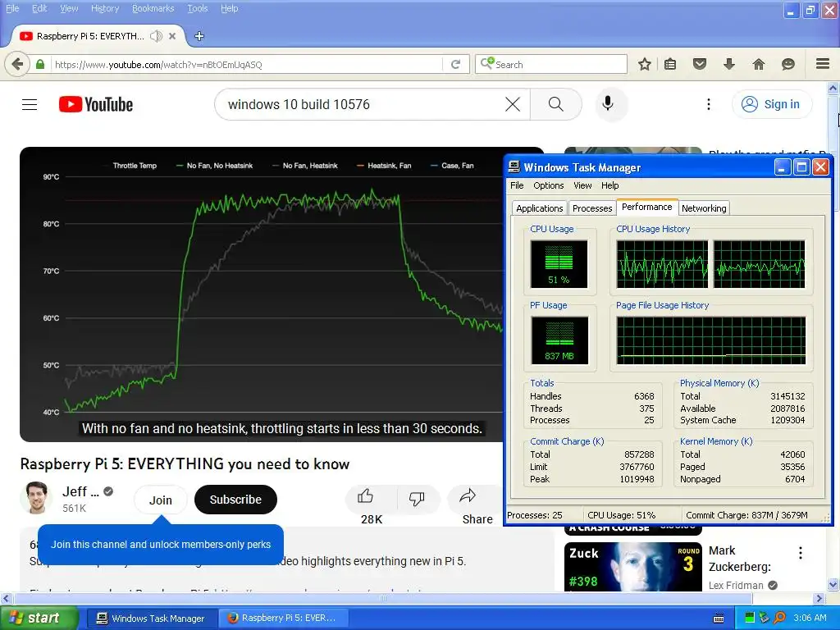Open the Firefox hamburger menu
Image resolution: width=840 pixels, height=630 pixels.
coord(823,64)
